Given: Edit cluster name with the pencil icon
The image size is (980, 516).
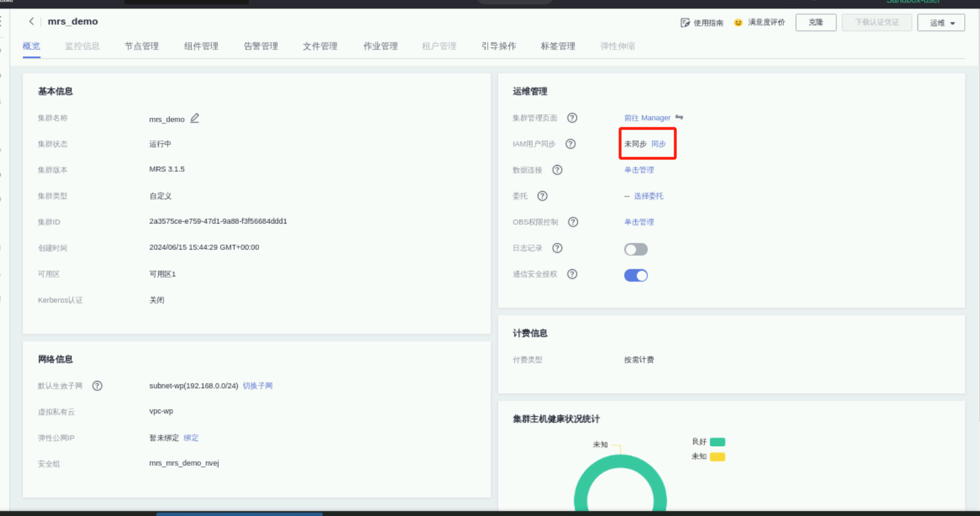Looking at the screenshot, I should (x=195, y=118).
